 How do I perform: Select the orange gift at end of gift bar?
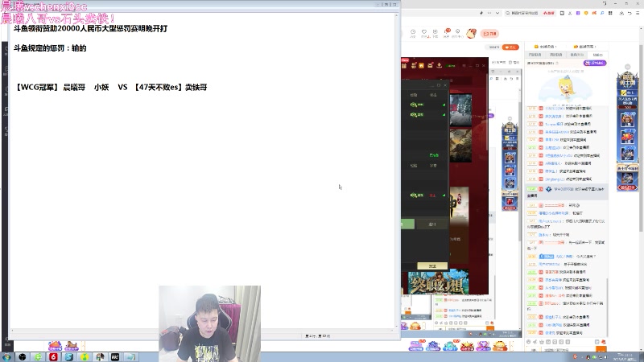click(500, 346)
